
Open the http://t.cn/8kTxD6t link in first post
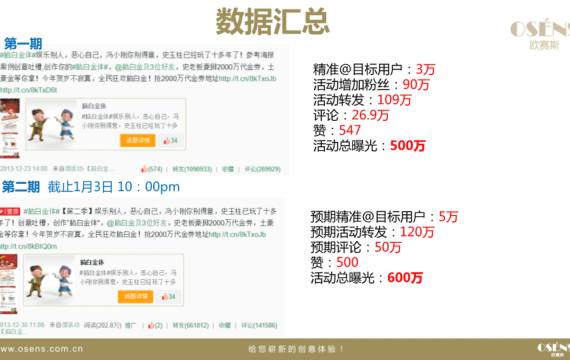pyautogui.click(x=28, y=90)
